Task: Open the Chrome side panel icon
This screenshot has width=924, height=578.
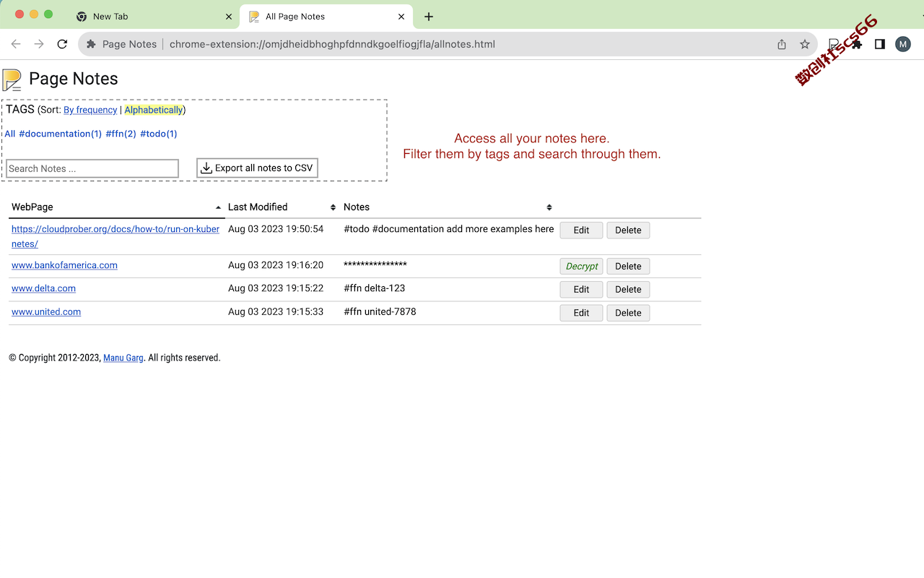Action: pos(879,44)
